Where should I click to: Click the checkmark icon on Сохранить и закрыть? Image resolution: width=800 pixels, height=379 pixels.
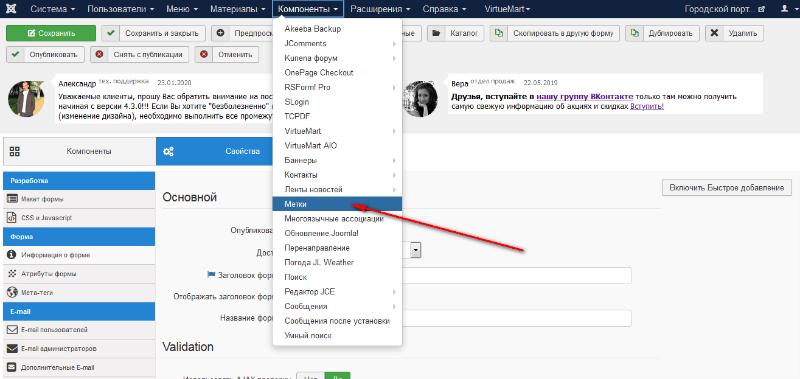[112, 33]
